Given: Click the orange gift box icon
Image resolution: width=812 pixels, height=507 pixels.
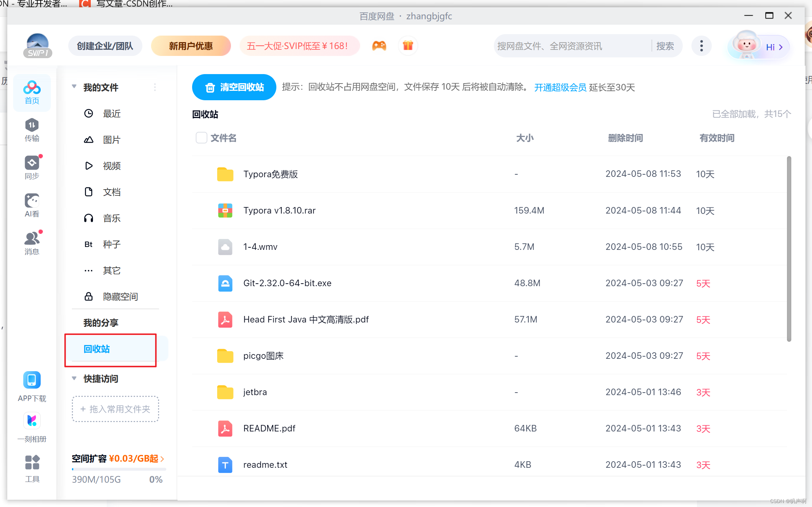Looking at the screenshot, I should [408, 46].
